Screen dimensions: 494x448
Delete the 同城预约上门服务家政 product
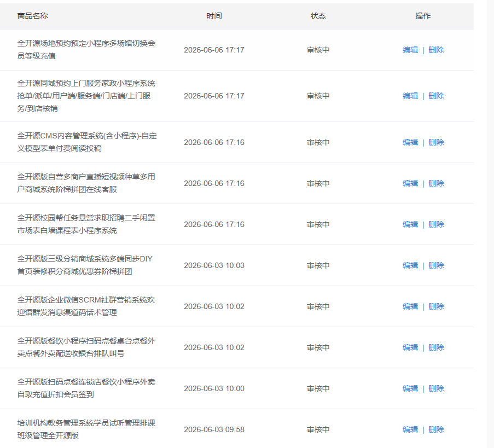(436, 96)
